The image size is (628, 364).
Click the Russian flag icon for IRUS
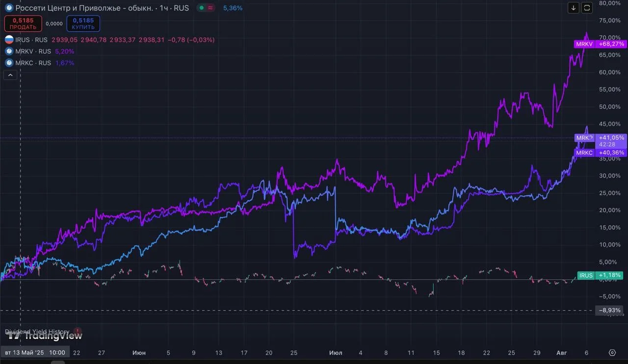[x=9, y=40]
